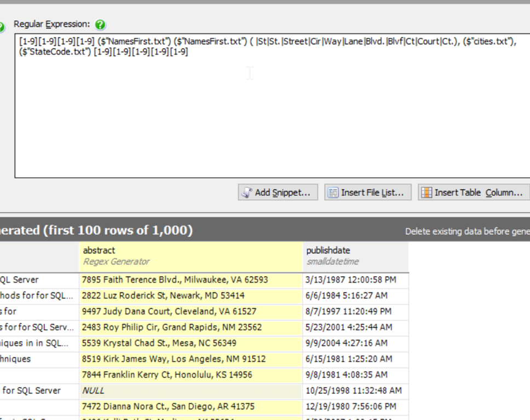Select the publishdate column header
Screen dimensions: 530x420
(x=355, y=256)
